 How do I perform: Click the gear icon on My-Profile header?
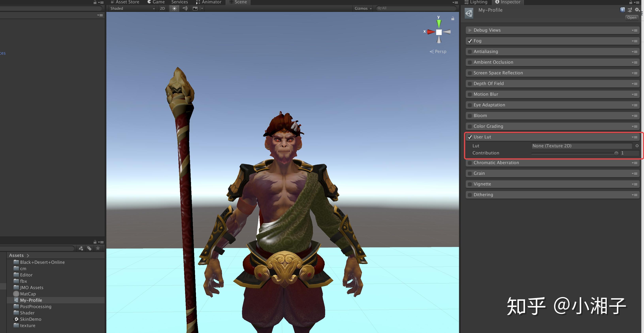pos(637,10)
